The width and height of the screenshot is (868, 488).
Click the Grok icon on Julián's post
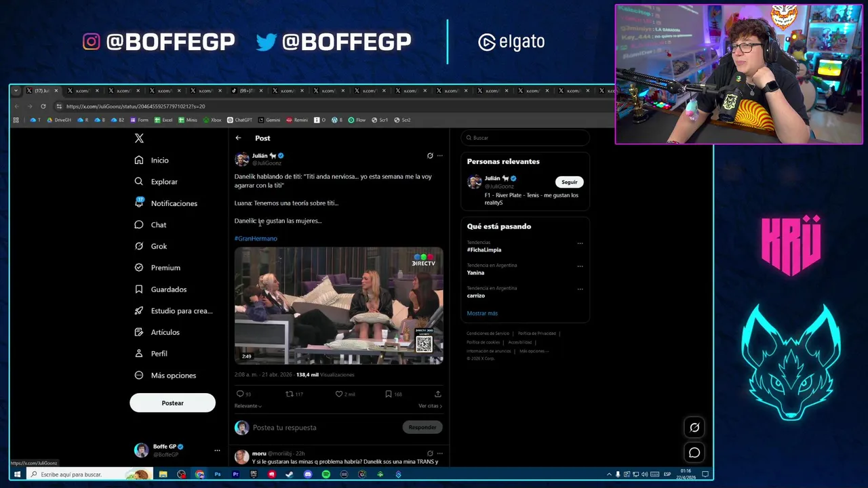(430, 156)
